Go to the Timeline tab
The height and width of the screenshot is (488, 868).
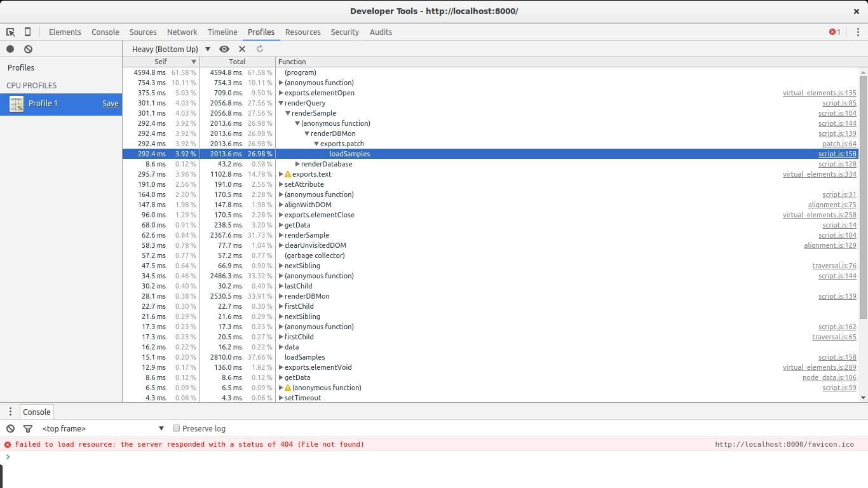(222, 32)
